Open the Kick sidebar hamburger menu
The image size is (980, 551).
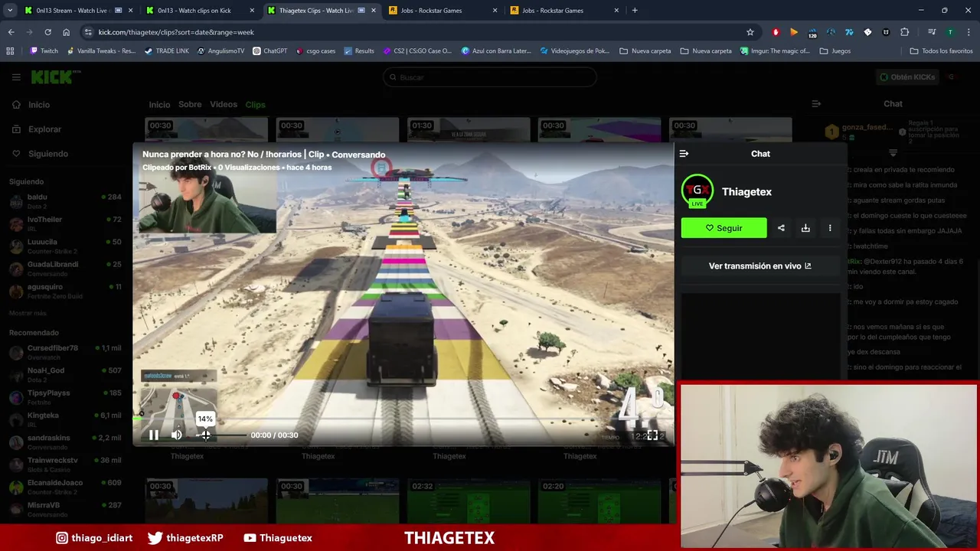[16, 77]
